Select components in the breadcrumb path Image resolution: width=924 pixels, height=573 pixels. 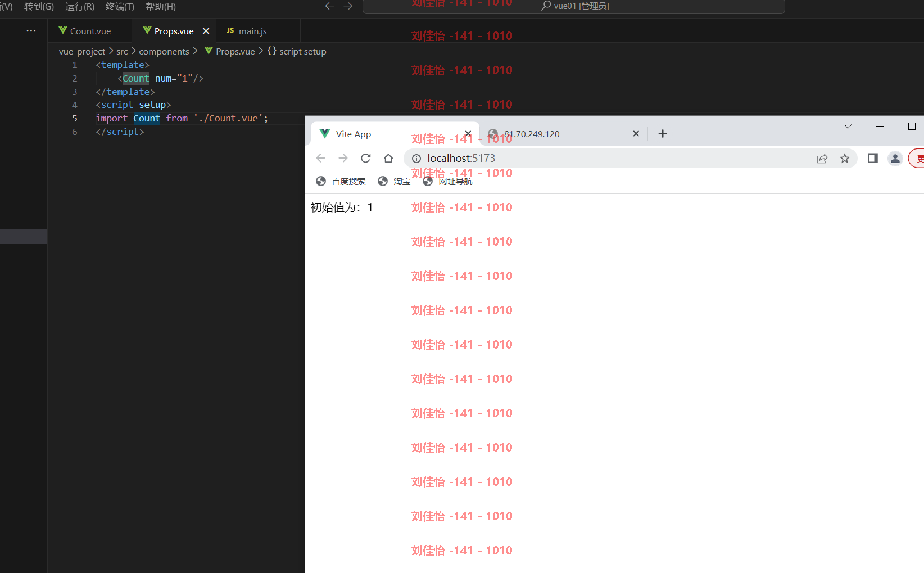(164, 51)
